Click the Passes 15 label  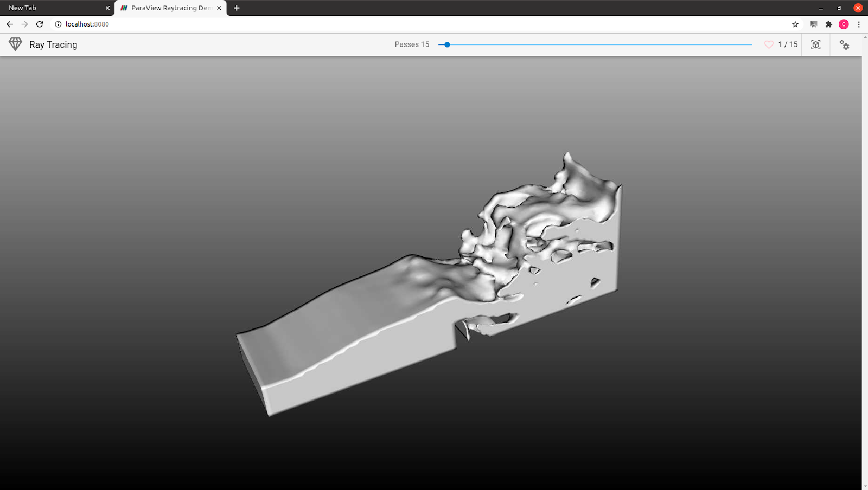[412, 44]
